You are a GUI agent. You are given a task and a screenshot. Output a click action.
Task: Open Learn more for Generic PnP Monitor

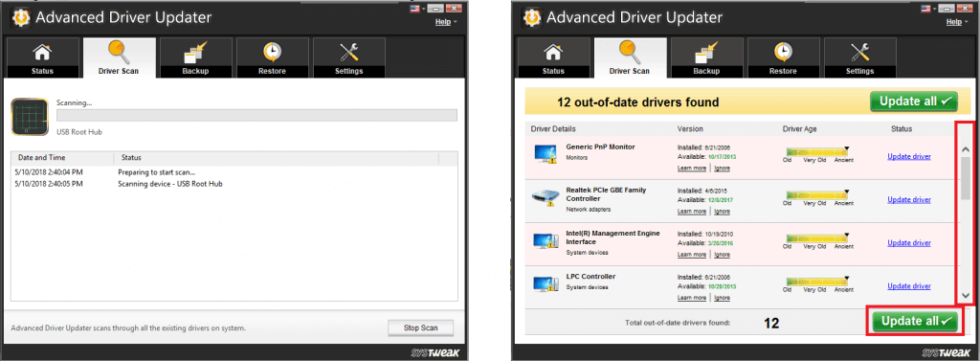tap(692, 169)
